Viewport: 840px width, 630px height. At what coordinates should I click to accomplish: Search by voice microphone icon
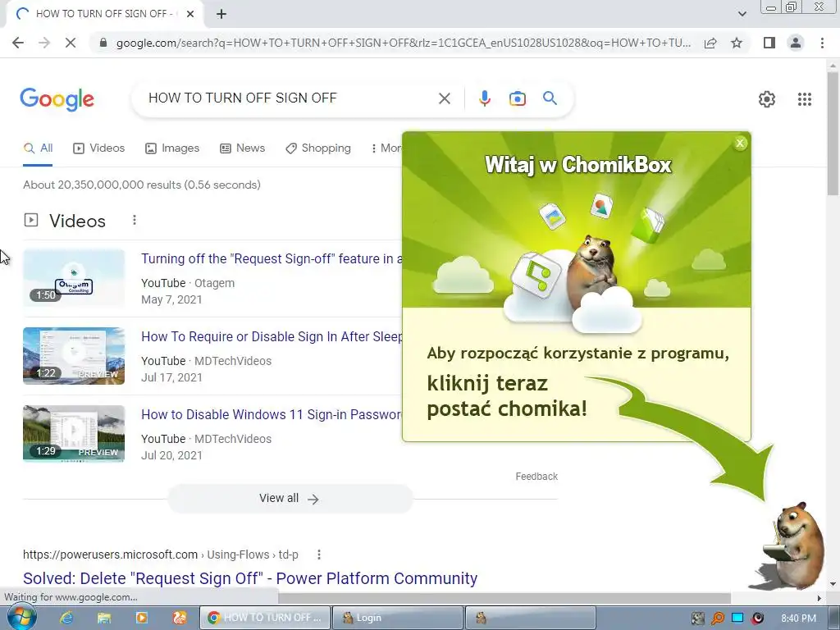coord(484,98)
